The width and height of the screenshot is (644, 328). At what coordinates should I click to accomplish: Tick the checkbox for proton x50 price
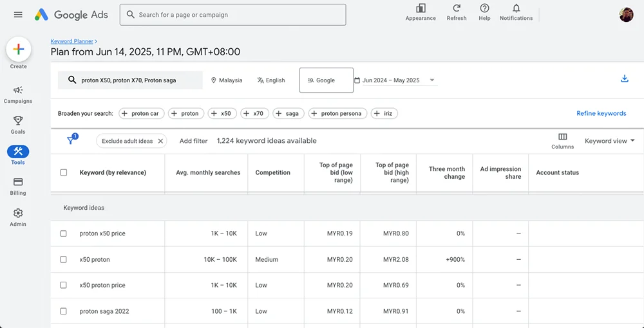click(x=63, y=233)
